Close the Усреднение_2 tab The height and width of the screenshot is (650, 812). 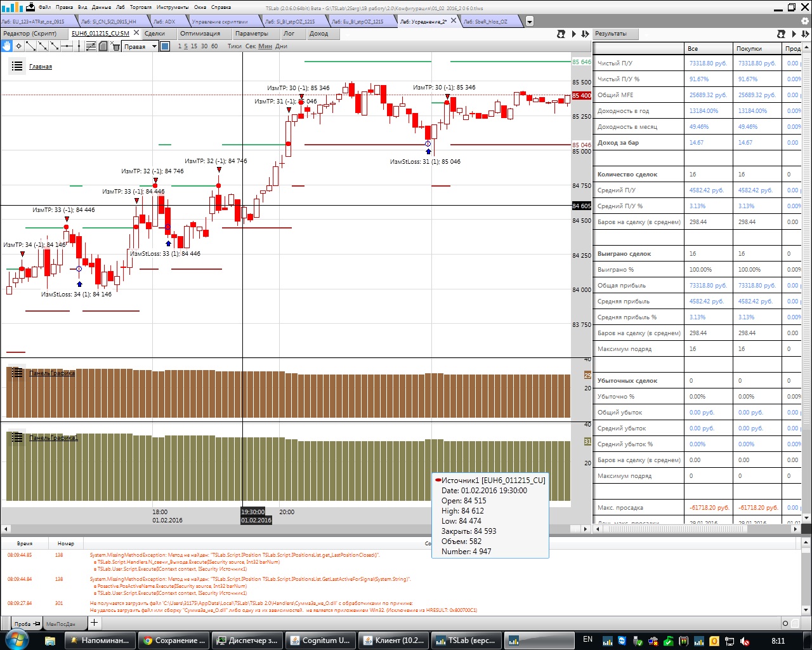click(453, 21)
